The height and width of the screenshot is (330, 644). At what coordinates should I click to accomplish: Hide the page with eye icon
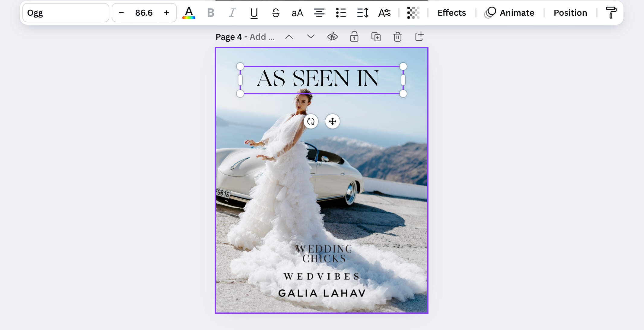click(333, 37)
